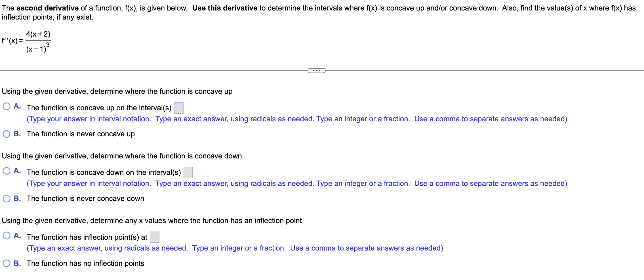Select radio option A for concave down question

[7, 170]
